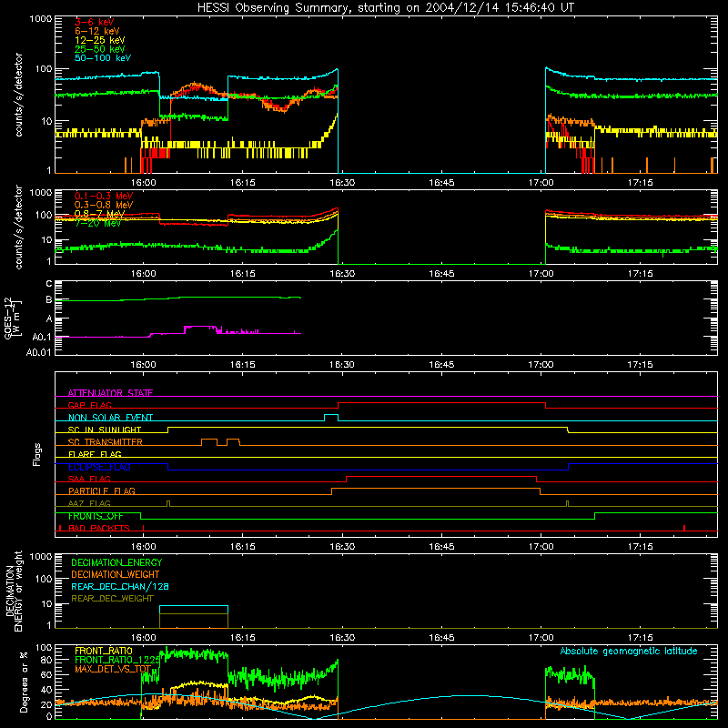Click the SAA_FLAG label

(89, 479)
